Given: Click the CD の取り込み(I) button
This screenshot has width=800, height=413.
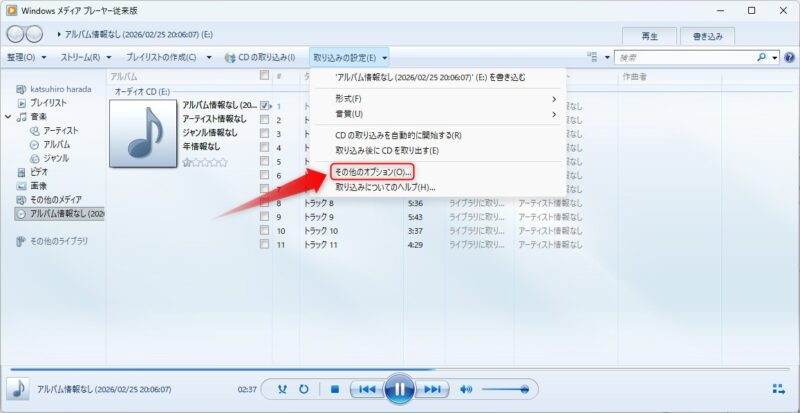Looking at the screenshot, I should (x=260, y=58).
